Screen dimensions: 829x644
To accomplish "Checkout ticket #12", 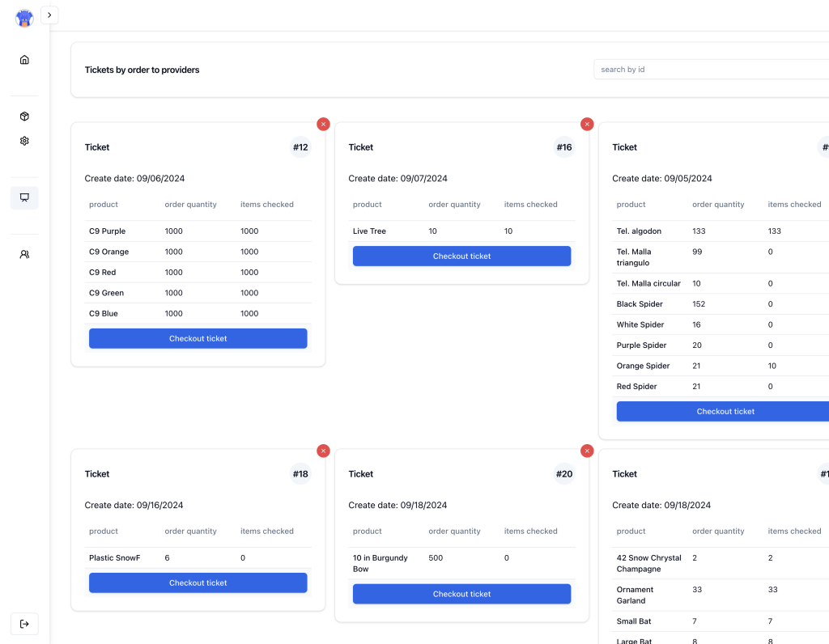I will pyautogui.click(x=198, y=339).
